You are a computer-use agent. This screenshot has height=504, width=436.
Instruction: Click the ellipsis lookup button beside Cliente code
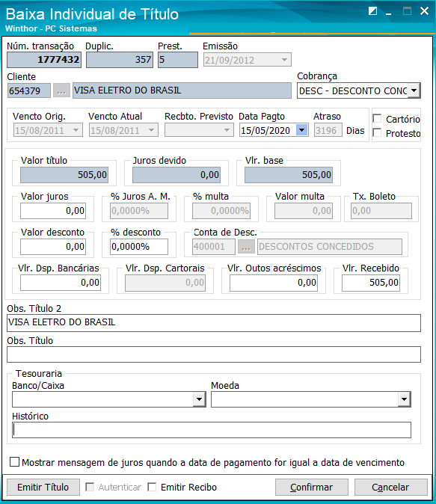coord(61,90)
